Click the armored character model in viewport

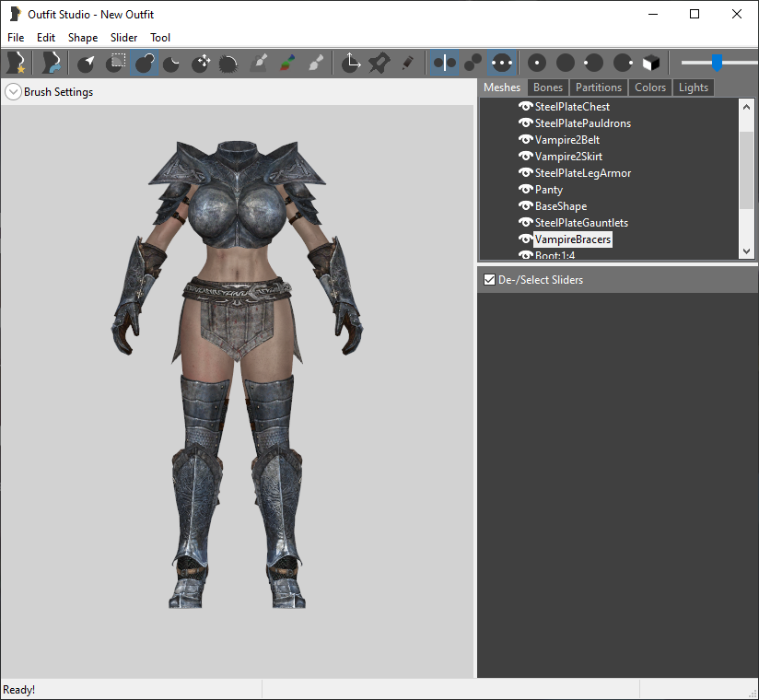point(238,374)
